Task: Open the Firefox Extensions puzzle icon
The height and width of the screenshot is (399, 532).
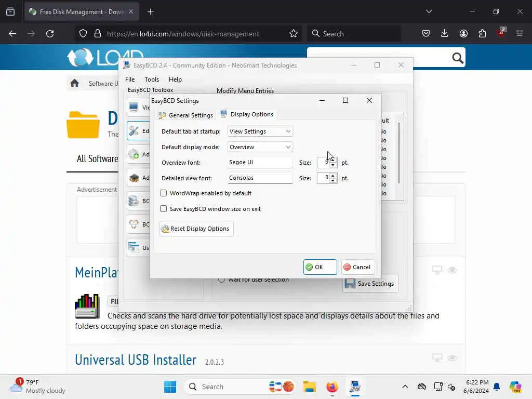Action: [x=482, y=34]
